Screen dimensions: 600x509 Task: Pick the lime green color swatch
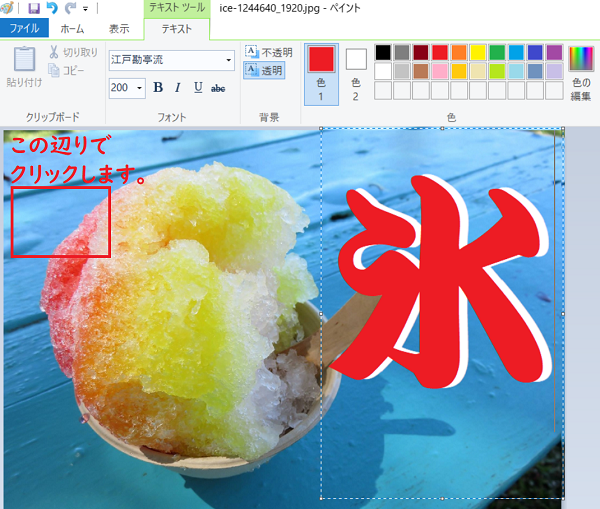tap(497, 71)
